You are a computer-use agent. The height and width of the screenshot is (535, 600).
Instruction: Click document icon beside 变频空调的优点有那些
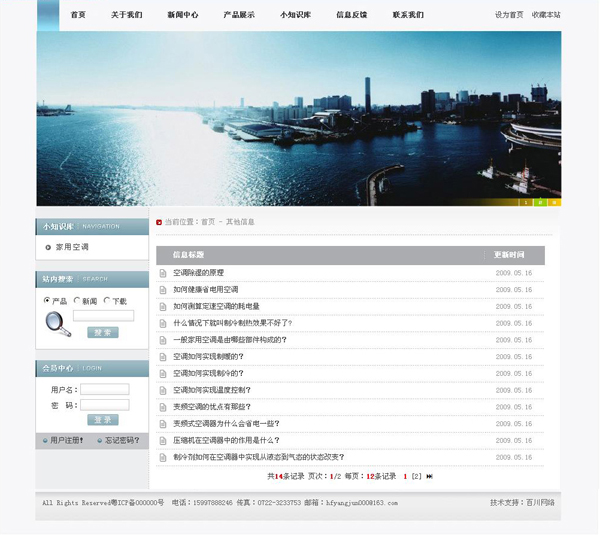163,407
